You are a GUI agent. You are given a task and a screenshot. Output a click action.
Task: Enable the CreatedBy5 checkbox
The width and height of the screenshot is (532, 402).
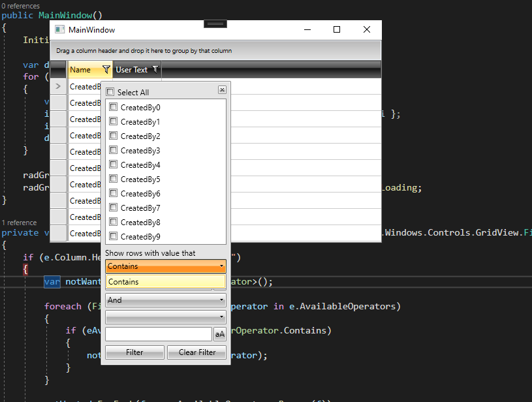pos(114,179)
